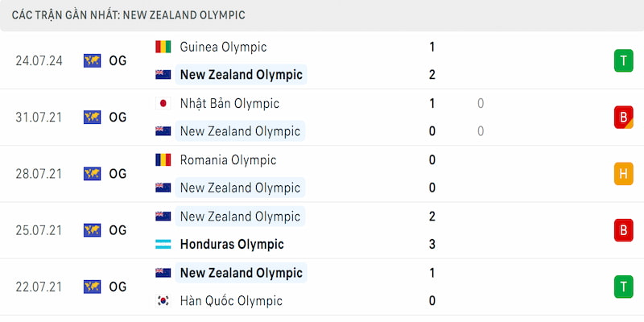The height and width of the screenshot is (322, 644).
Task: Open the Honduras Olympic team link
Action: [x=232, y=245]
